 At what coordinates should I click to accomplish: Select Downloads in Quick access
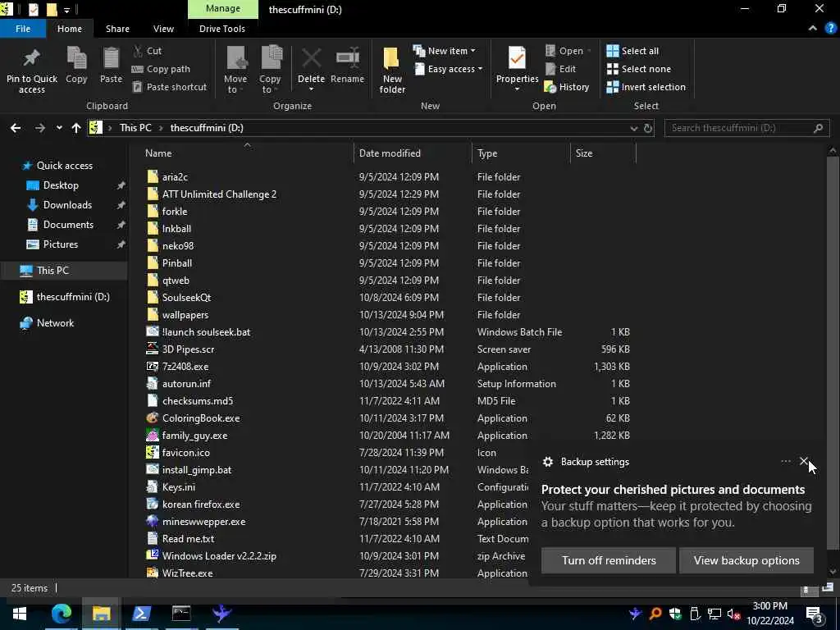point(67,205)
